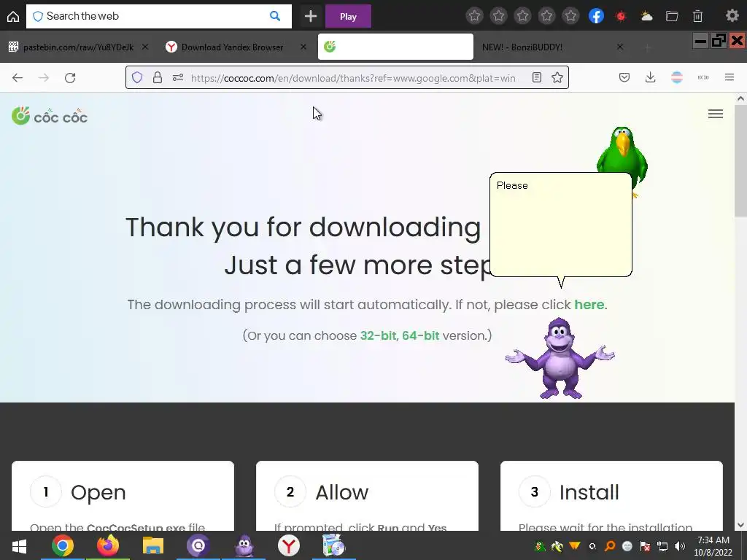
Task: Click the green parrot desktop character
Action: pyautogui.click(x=622, y=151)
